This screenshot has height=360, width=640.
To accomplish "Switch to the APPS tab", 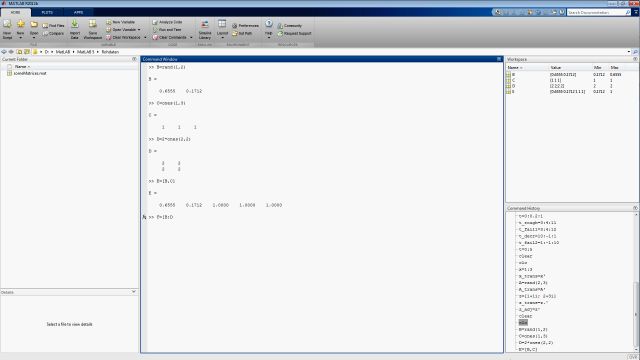I will click(78, 12).
